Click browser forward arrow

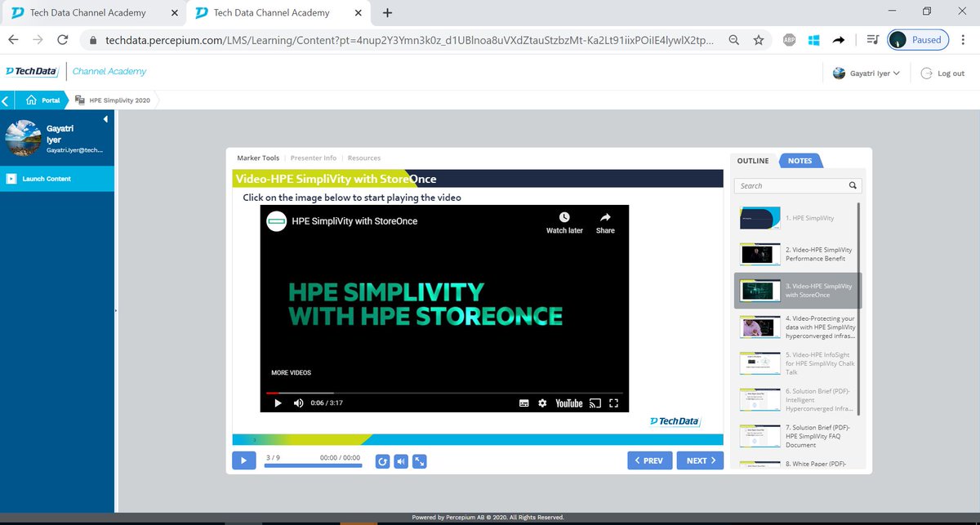point(38,39)
